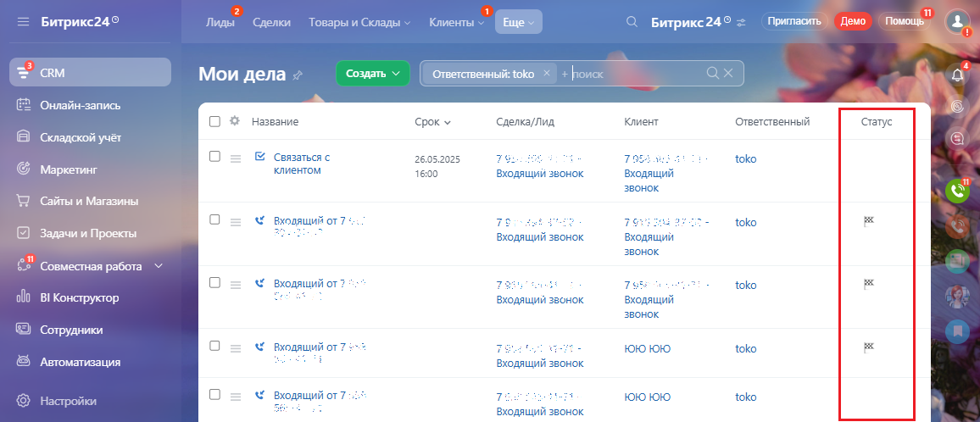Sort by Срок column with arrow
The height and width of the screenshot is (422, 980).
click(x=432, y=122)
